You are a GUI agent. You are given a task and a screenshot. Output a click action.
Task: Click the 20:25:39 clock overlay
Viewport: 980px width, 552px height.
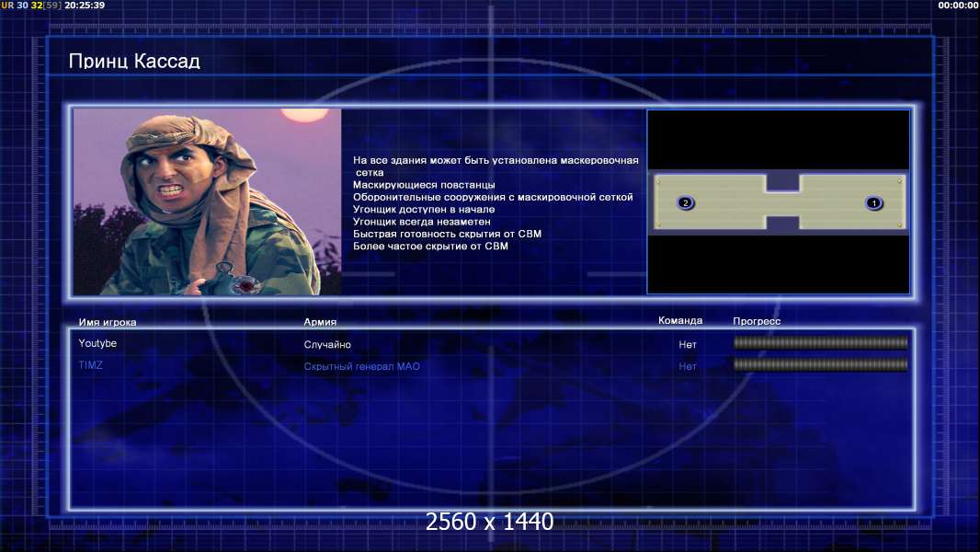(x=85, y=5)
